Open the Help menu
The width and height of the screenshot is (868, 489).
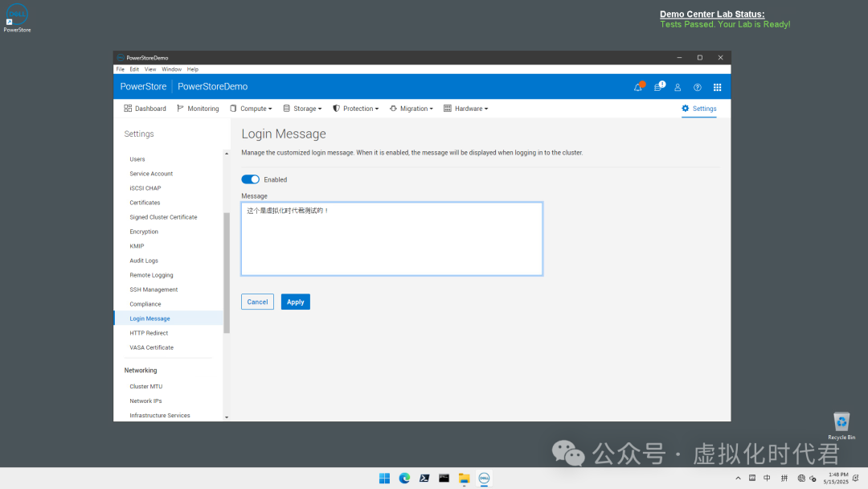point(193,69)
